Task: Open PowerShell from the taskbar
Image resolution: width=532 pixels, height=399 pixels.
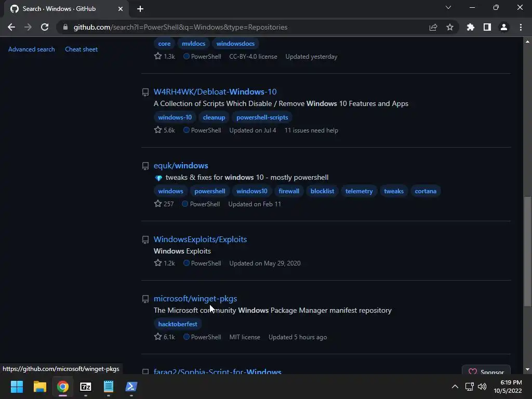Action: pyautogui.click(x=131, y=387)
